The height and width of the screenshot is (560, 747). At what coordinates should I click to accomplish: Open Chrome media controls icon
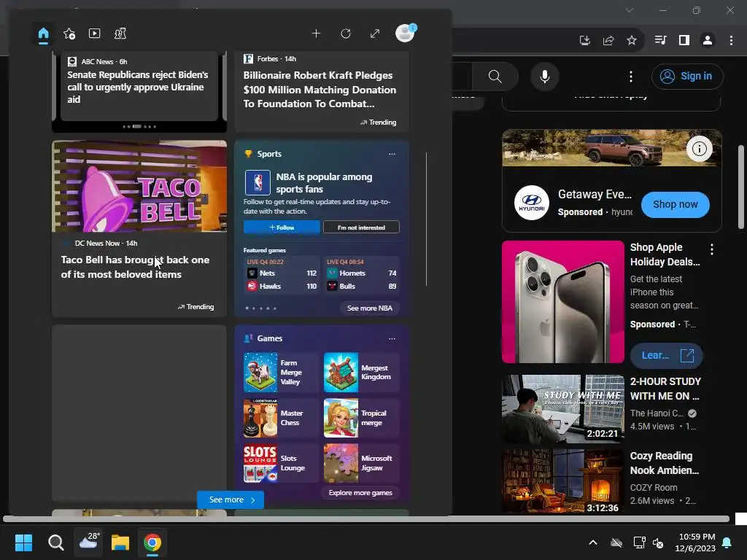pyautogui.click(x=660, y=41)
